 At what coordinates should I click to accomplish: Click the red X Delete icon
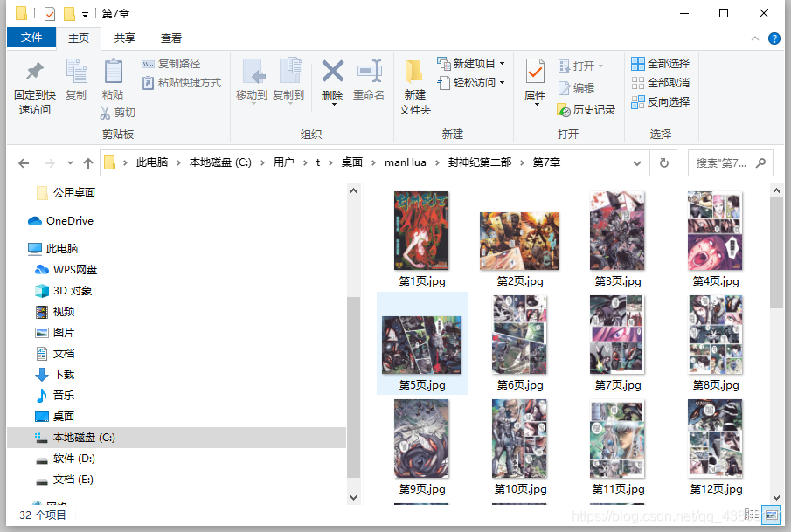(332, 71)
